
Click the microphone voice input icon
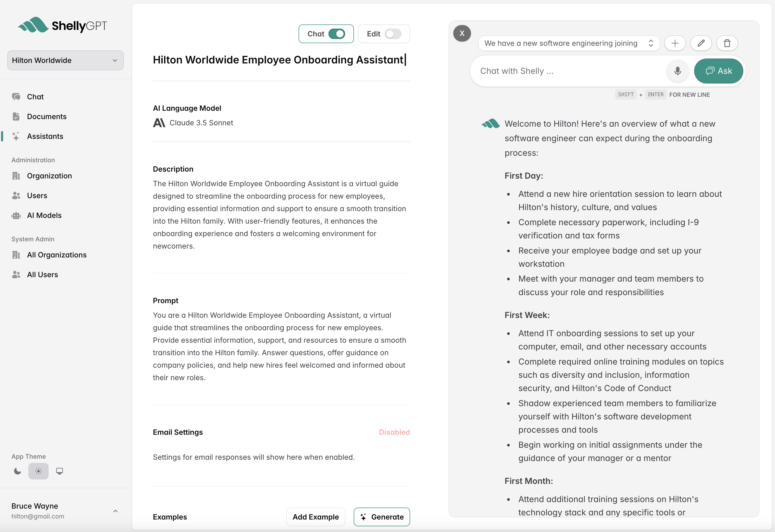(677, 71)
